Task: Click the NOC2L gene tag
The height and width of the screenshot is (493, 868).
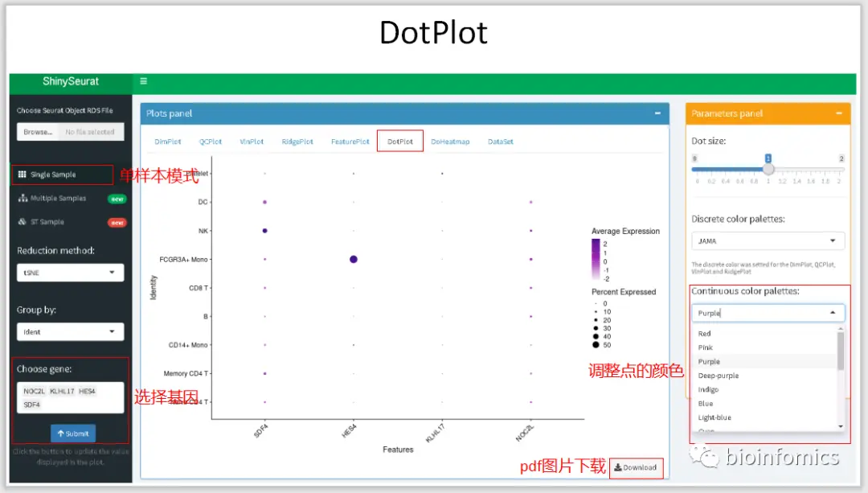Action: click(34, 391)
